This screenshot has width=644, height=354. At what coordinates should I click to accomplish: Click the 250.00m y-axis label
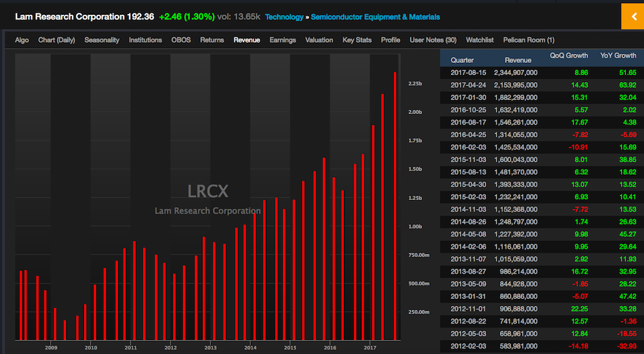click(x=418, y=312)
